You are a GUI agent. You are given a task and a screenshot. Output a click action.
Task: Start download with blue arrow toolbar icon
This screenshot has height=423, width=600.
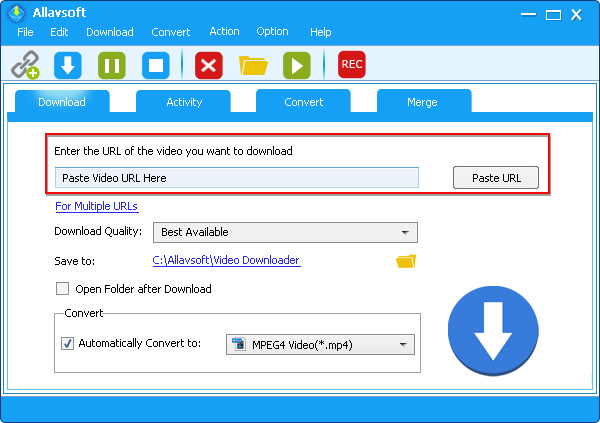click(x=68, y=65)
